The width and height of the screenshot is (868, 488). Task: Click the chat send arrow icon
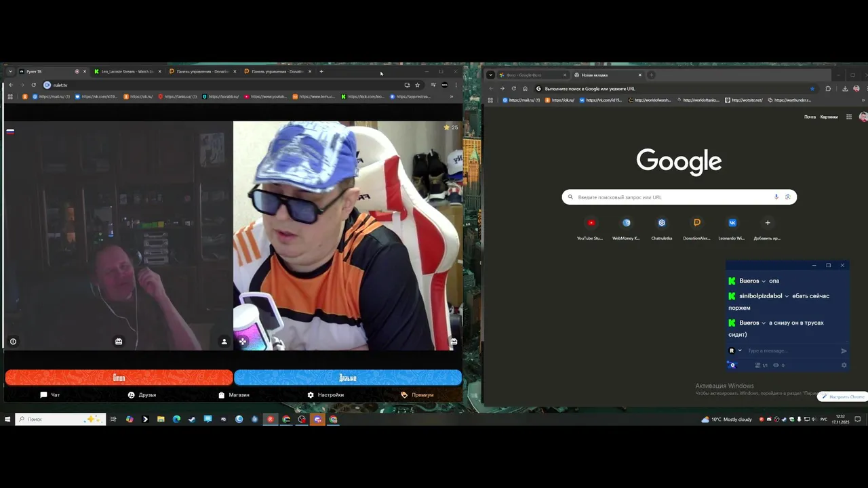coord(844,351)
